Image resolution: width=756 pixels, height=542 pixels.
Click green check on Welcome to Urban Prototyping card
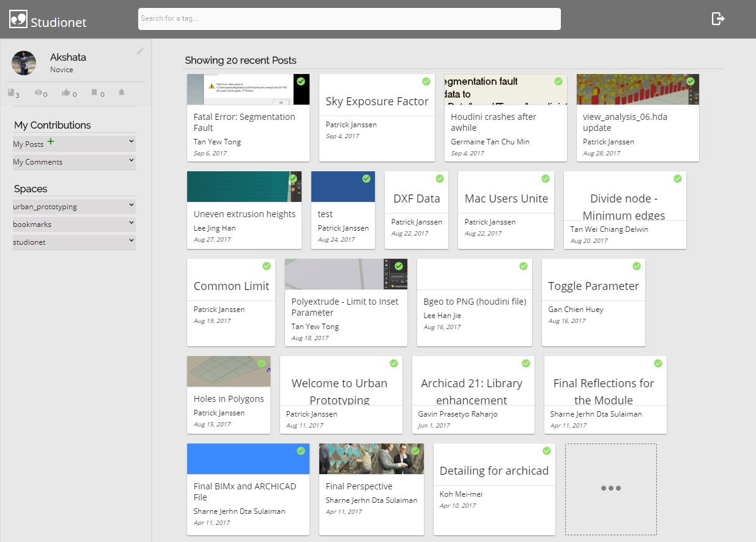coord(394,363)
